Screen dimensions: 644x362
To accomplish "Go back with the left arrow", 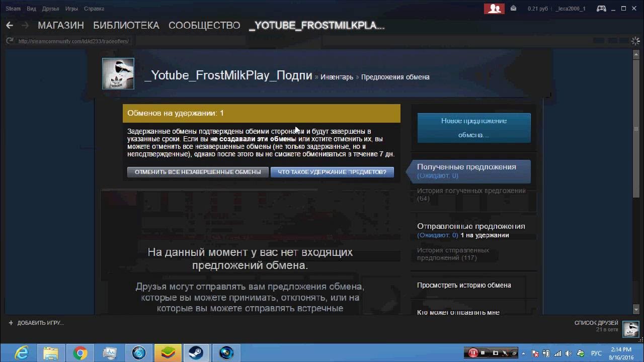I will [10, 25].
